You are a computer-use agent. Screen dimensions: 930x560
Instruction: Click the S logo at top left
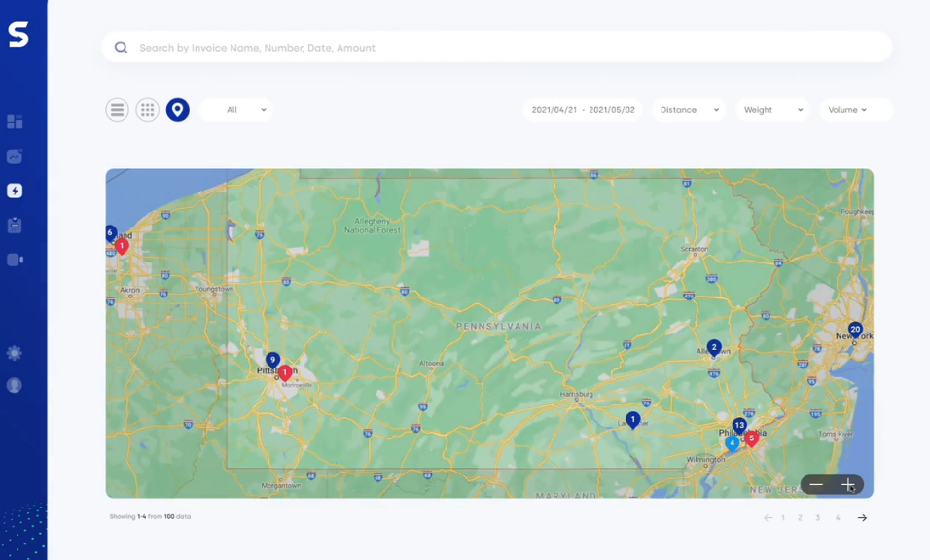[x=18, y=35]
